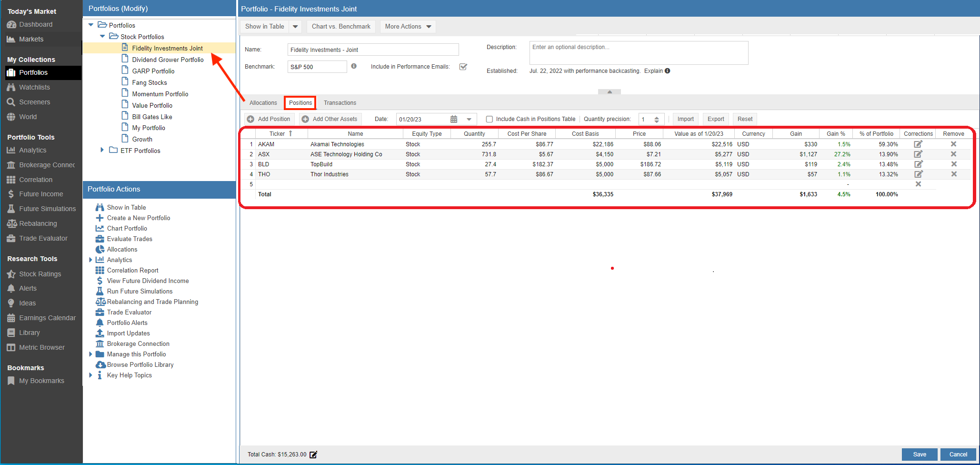Click the Add Other Assets plus icon
This screenshot has width=980, height=465.
[x=305, y=119]
